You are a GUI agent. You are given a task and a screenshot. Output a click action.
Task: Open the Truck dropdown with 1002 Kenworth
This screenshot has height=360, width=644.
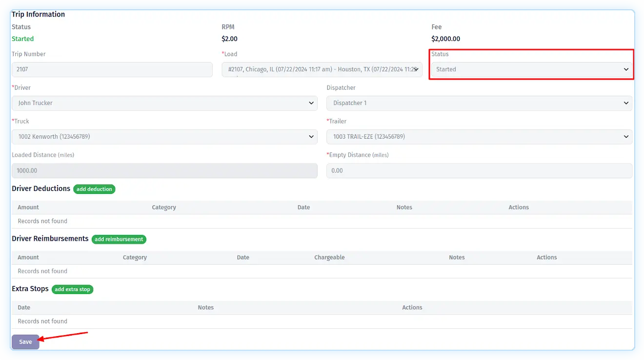coord(164,137)
